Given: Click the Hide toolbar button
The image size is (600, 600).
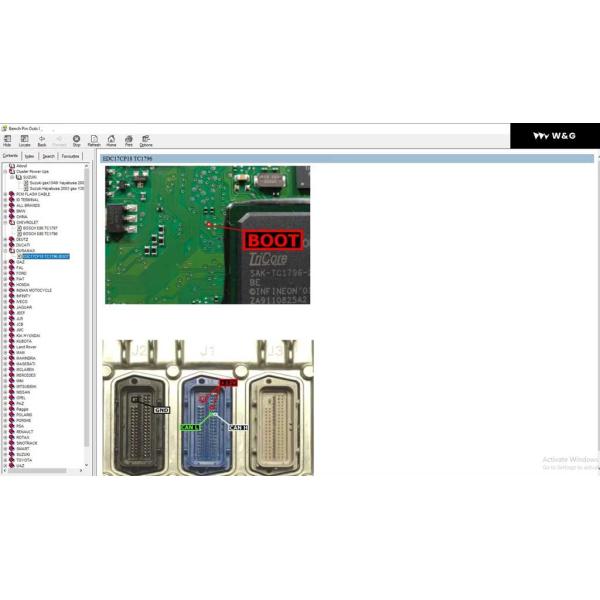Looking at the screenshot, I should pos(7,141).
